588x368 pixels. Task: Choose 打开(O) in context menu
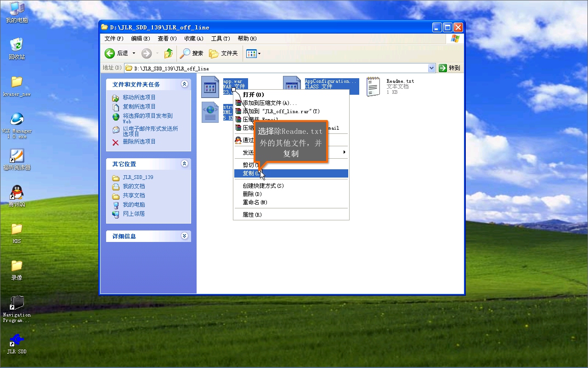tap(291, 95)
